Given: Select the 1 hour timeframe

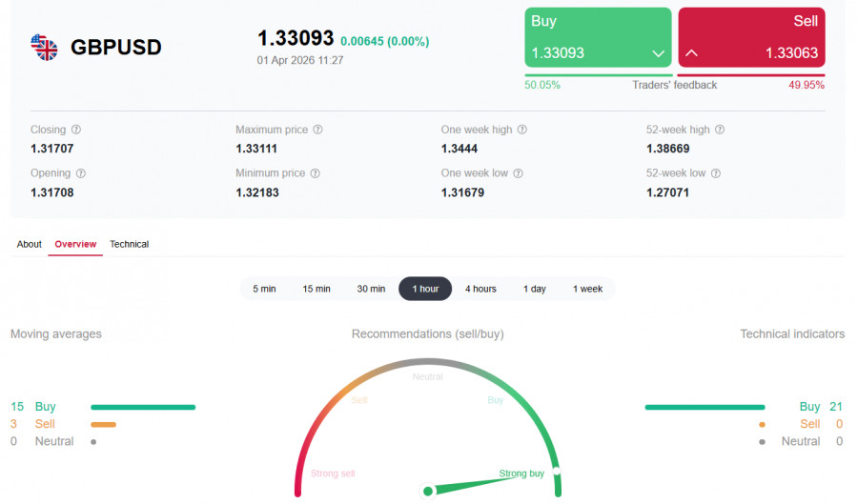Looking at the screenshot, I should pyautogui.click(x=425, y=289).
